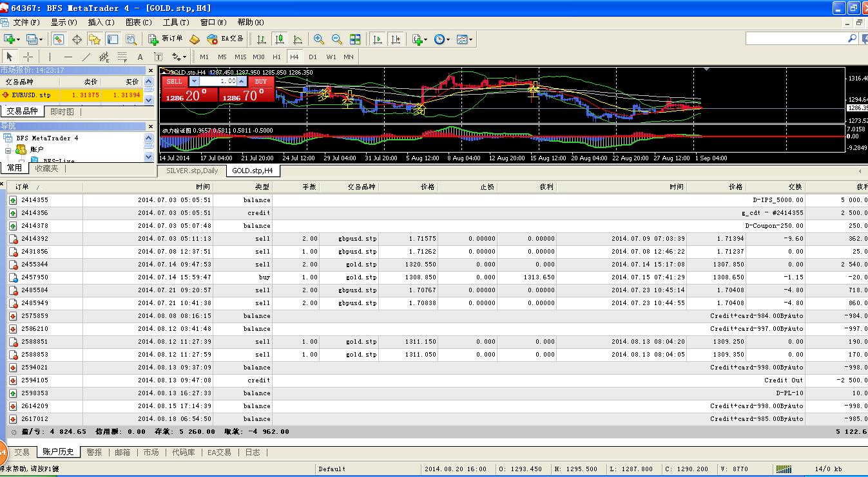868x477 pixels.
Task: Click the 新订单 new order button
Action: (166, 39)
